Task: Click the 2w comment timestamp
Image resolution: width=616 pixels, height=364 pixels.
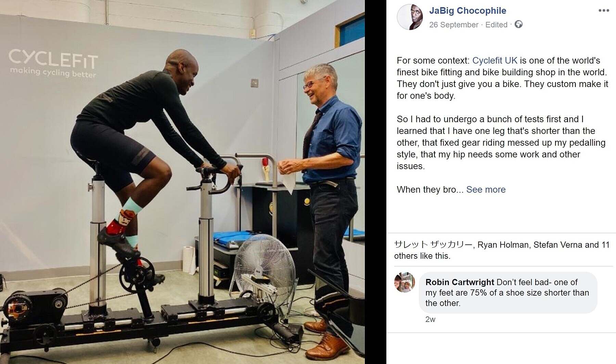Action: 430,320
